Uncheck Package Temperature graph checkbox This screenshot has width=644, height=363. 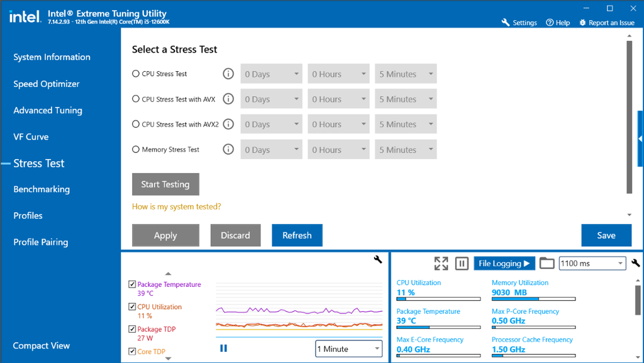coord(132,284)
